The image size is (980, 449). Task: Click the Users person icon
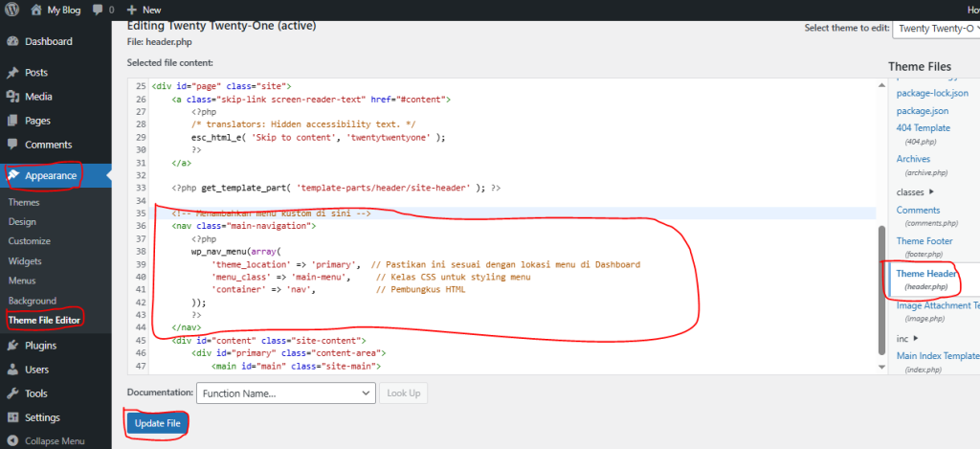(12, 370)
